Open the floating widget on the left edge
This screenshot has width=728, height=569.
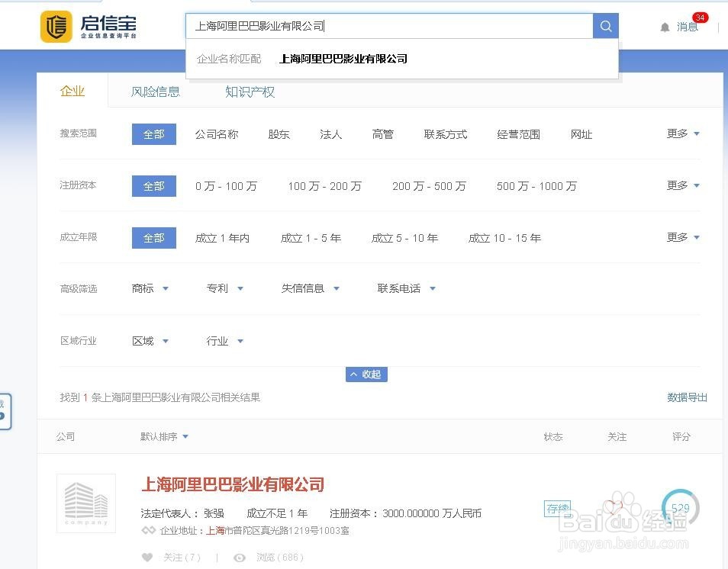click(x=5, y=411)
